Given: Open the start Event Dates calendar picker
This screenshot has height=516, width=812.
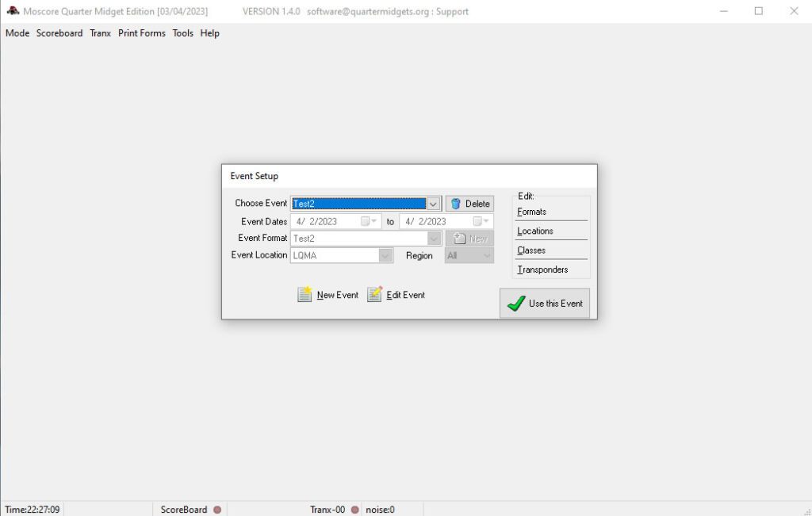Looking at the screenshot, I should pos(369,222).
